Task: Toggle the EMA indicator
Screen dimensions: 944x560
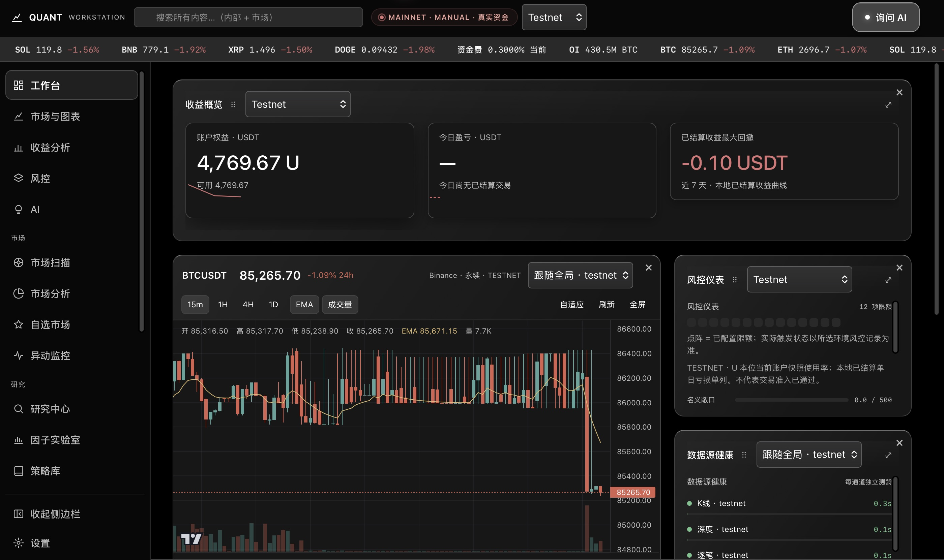Action: [x=304, y=305]
